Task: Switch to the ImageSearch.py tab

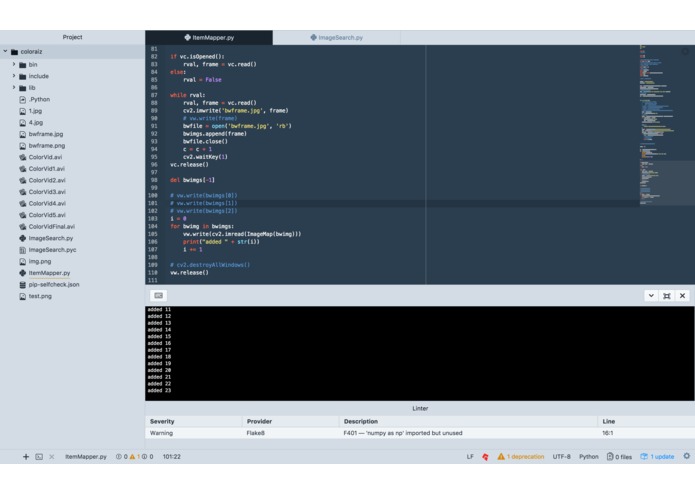Action: pos(336,38)
